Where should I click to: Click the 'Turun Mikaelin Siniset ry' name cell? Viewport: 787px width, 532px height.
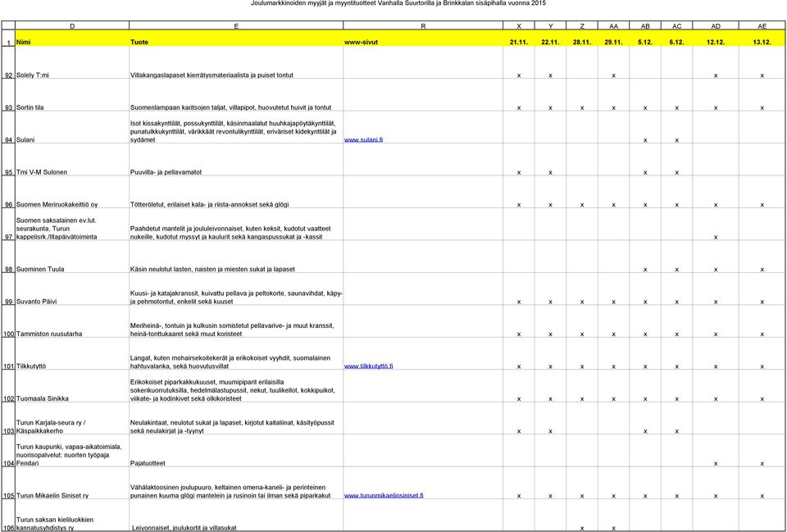[x=72, y=484]
